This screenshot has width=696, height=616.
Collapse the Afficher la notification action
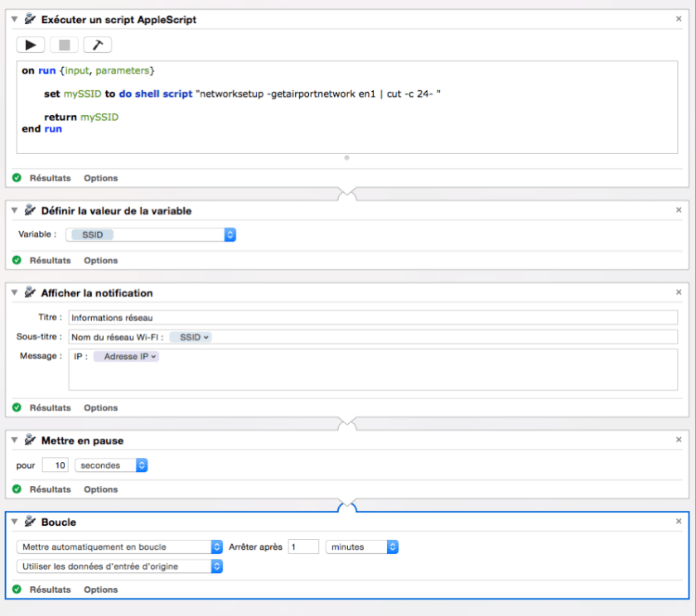[x=14, y=293]
